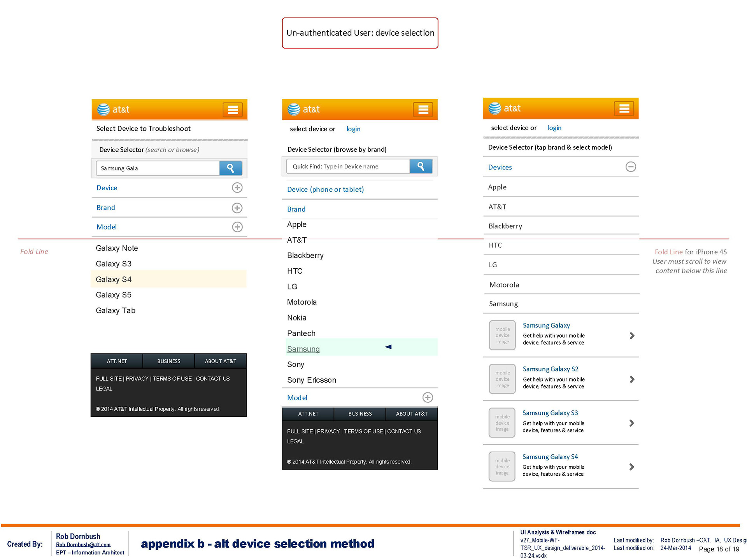This screenshot has height=560, width=747.
Task: Click chevron arrow on Samsung Galaxy S4 row
Action: (631, 467)
